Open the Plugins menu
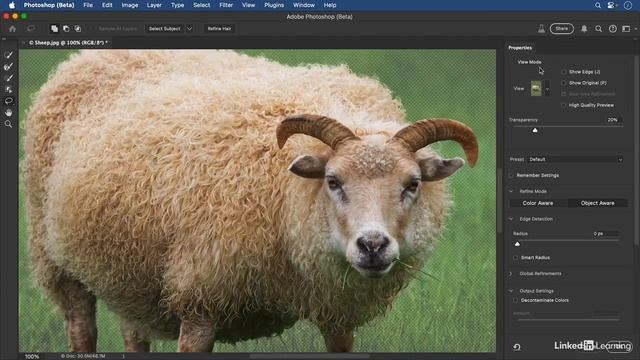Image resolution: width=640 pixels, height=360 pixels. (x=274, y=5)
